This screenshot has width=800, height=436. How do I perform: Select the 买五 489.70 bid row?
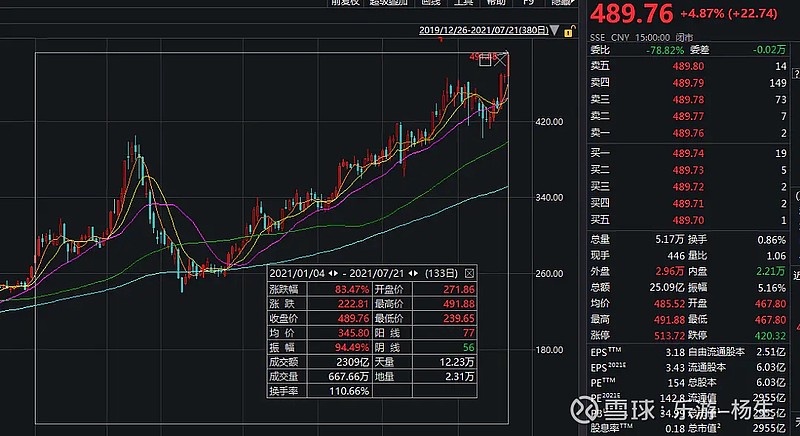688,220
